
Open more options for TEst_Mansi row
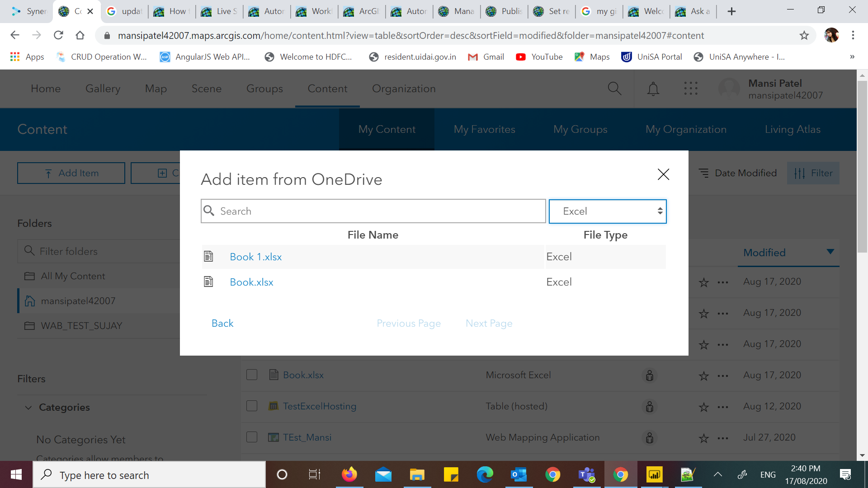723,438
